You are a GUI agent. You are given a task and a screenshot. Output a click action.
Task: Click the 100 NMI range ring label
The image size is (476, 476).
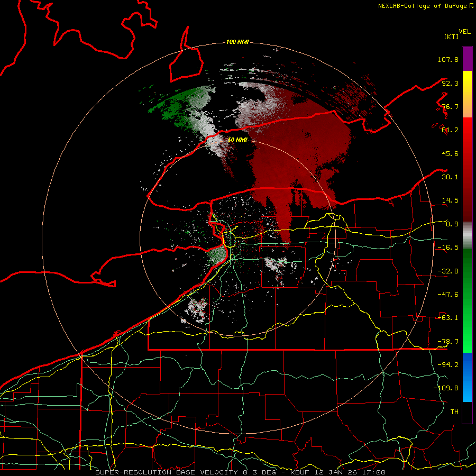pos(237,42)
